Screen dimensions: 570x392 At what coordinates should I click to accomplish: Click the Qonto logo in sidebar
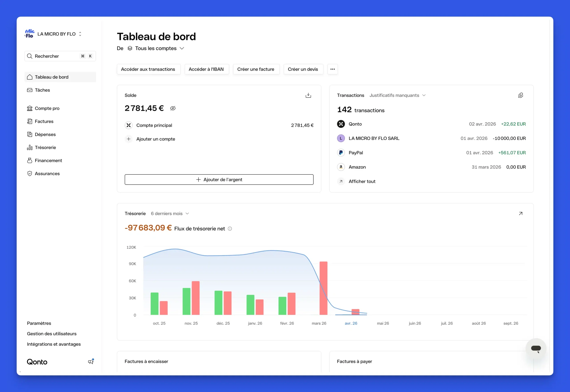tap(37, 362)
